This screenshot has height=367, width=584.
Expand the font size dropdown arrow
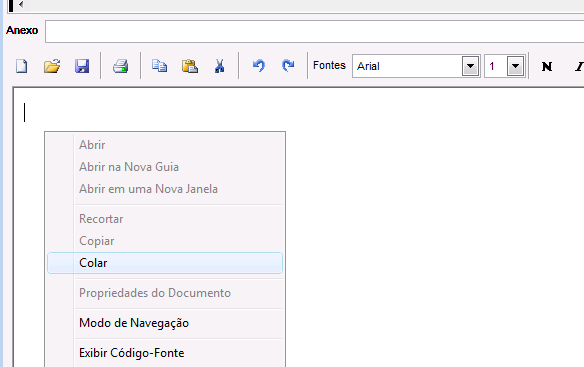tap(515, 66)
